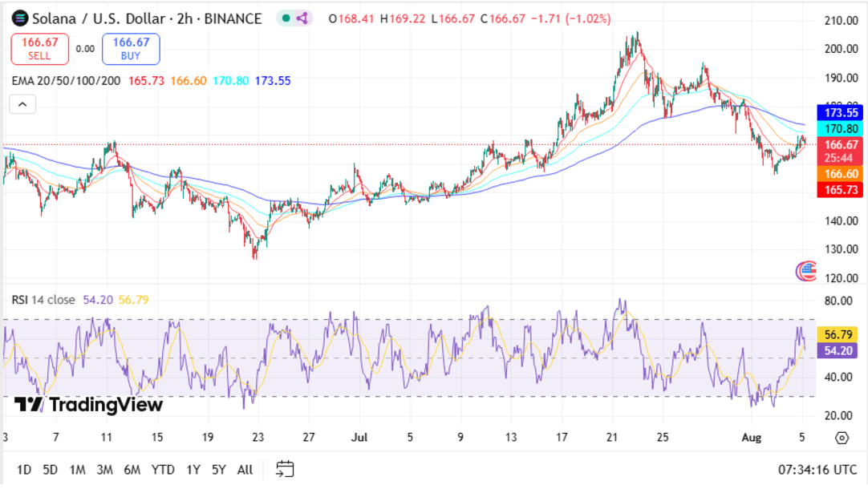The width and height of the screenshot is (868, 489).
Task: Show the All time range
Action: (245, 470)
